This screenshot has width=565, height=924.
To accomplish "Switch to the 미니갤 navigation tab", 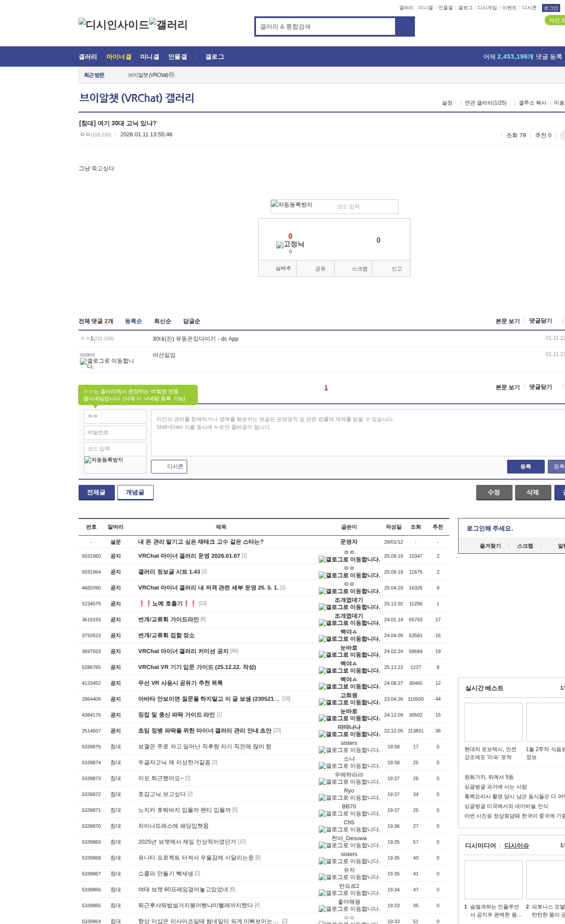I will point(150,57).
